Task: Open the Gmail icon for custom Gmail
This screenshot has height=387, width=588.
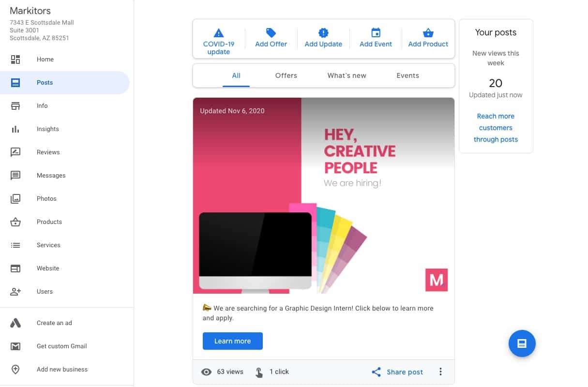Action: [x=15, y=346]
